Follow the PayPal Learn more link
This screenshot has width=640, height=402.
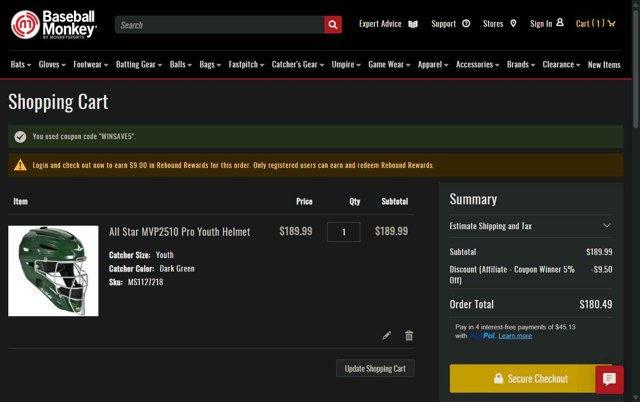[515, 336]
